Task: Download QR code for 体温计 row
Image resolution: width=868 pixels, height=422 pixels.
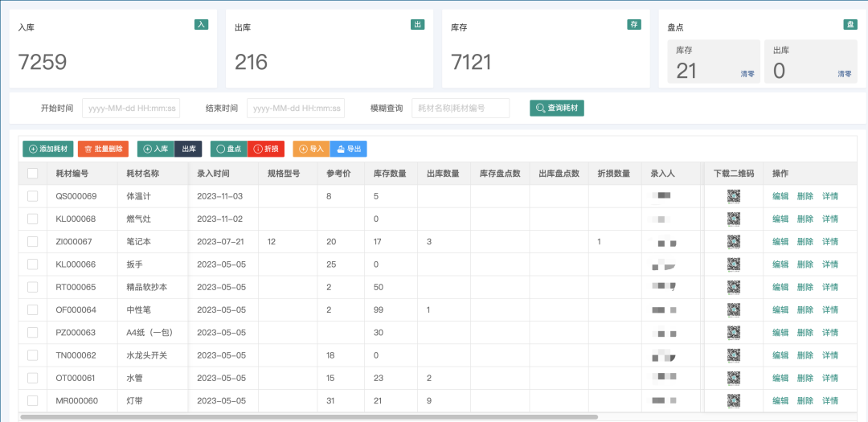Action: (x=733, y=196)
